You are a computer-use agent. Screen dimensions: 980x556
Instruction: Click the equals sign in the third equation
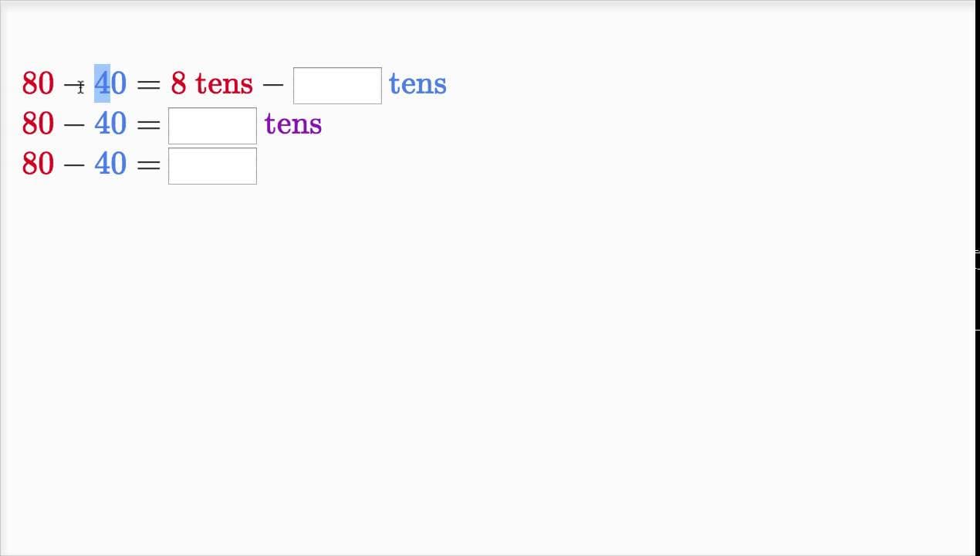pos(148,164)
